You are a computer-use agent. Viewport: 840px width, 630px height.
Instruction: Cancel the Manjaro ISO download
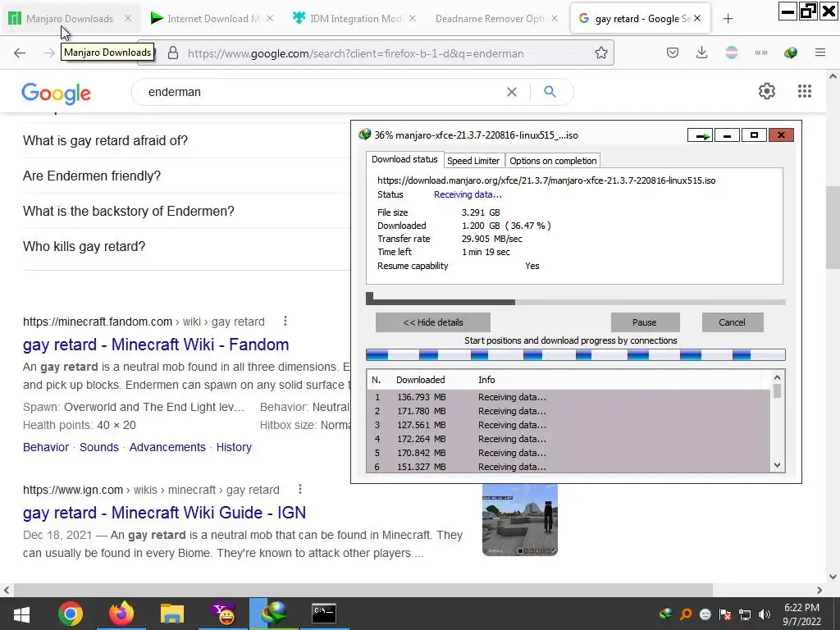click(x=732, y=322)
